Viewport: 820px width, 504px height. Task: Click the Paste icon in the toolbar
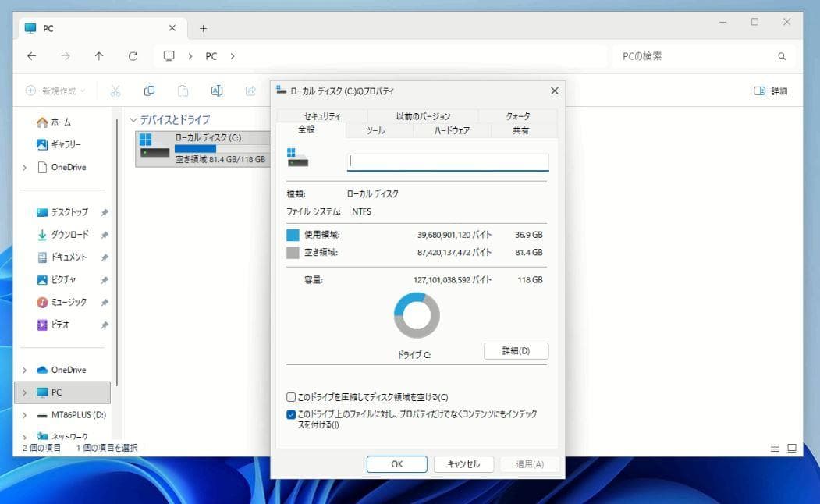coord(183,91)
